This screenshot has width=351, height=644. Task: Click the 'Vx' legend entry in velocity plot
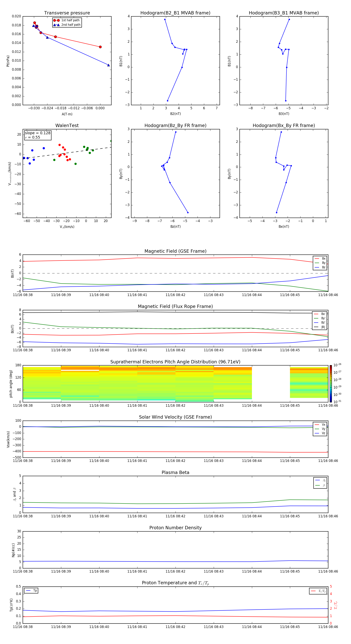coord(320,424)
